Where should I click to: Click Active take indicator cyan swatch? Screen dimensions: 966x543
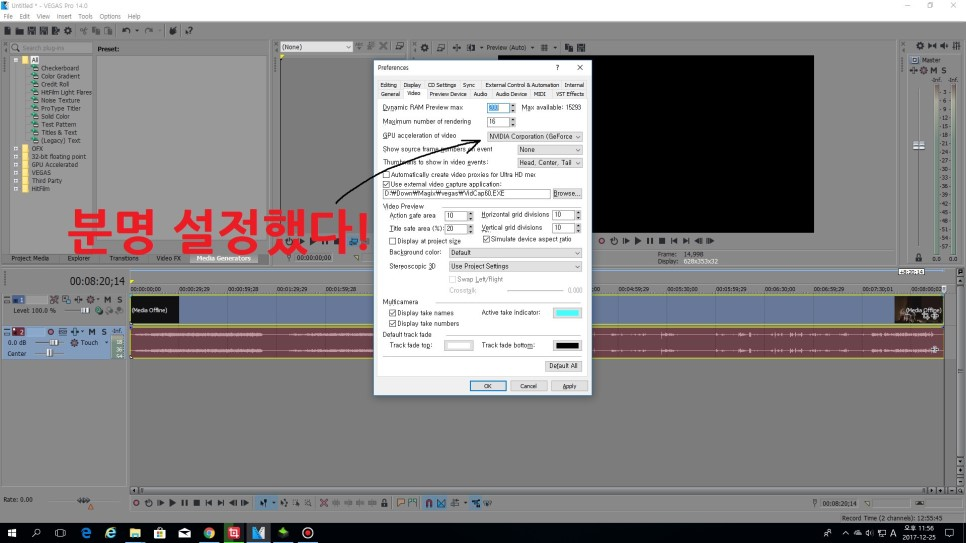[x=567, y=313]
